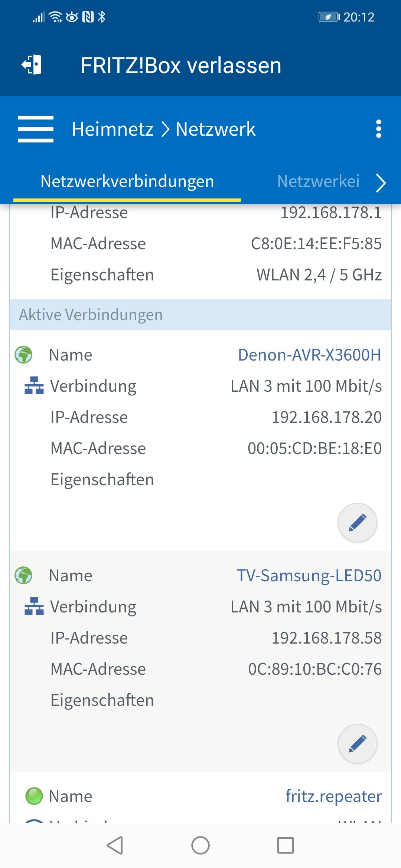
Task: Tap the globe icon beside TV-Samsung-LED50
Action: pyautogui.click(x=23, y=575)
